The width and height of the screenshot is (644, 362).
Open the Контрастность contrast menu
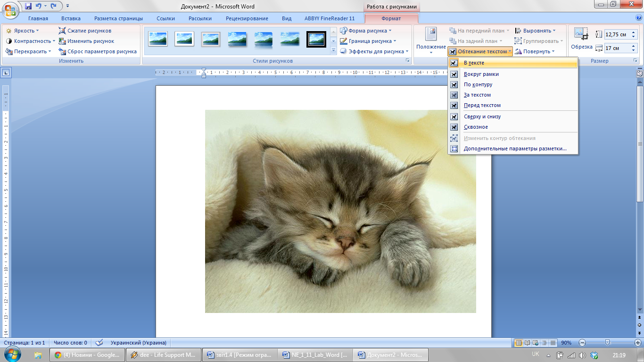(x=31, y=41)
